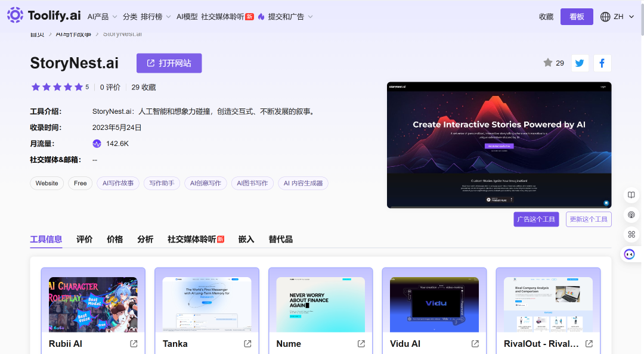Screen dimensions: 644x354
Task: Open Rubii AI external link icon
Action: [x=134, y=344]
